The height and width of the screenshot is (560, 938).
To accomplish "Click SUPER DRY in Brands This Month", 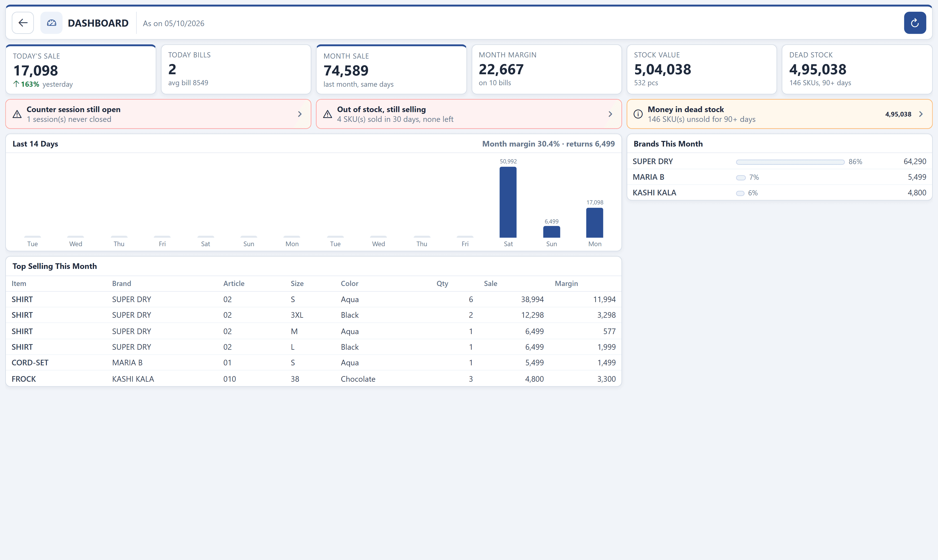I will pyautogui.click(x=653, y=161).
